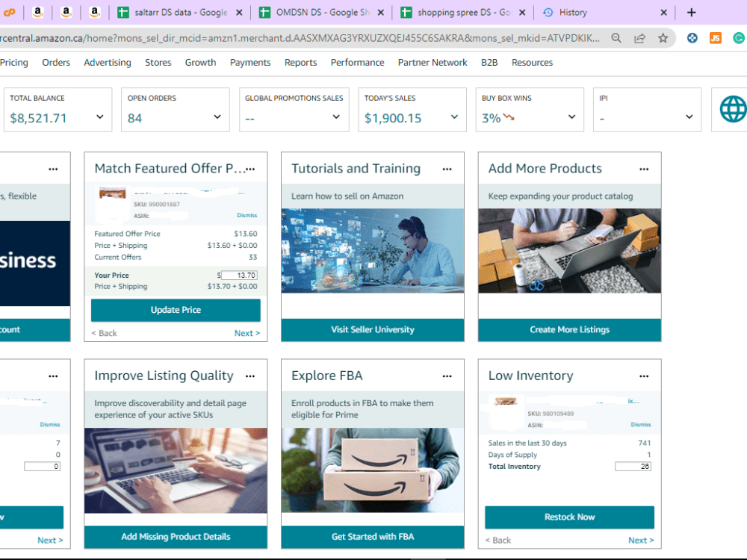Go Next in the Low Inventory card

pos(641,541)
